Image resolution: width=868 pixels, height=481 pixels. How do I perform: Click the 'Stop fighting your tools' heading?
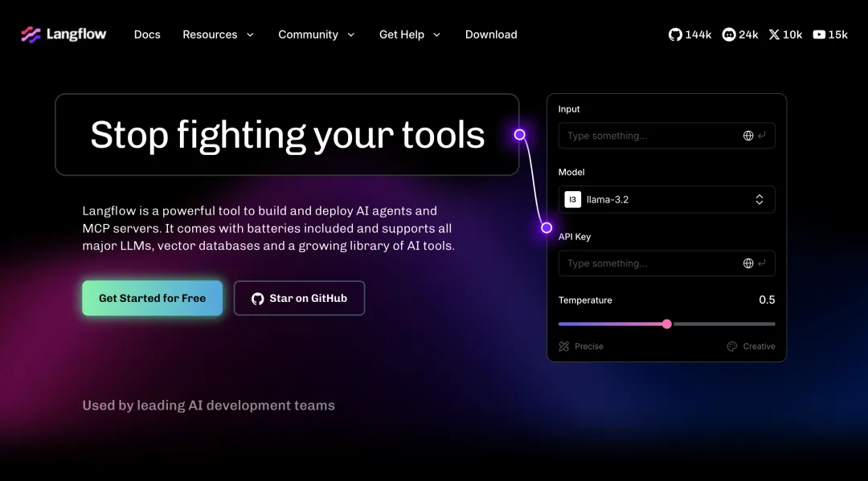click(x=287, y=134)
